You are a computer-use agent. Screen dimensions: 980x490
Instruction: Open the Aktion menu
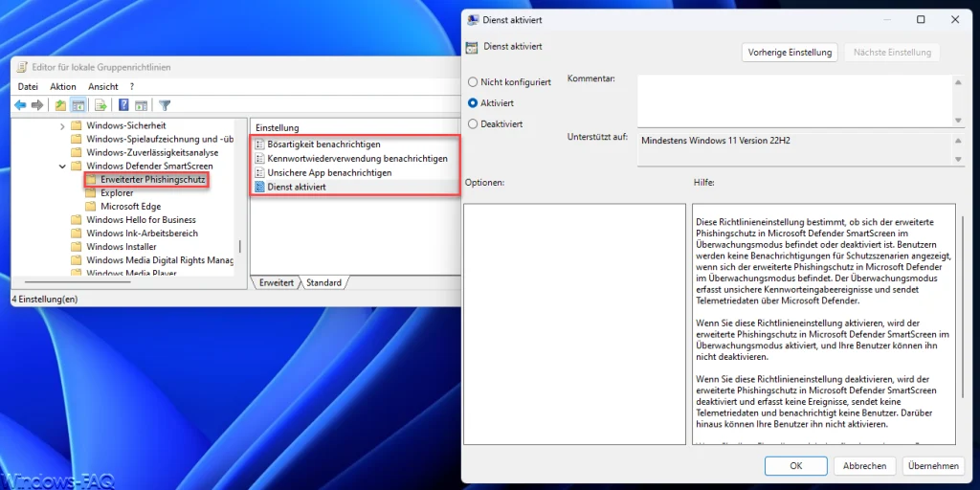[63, 87]
